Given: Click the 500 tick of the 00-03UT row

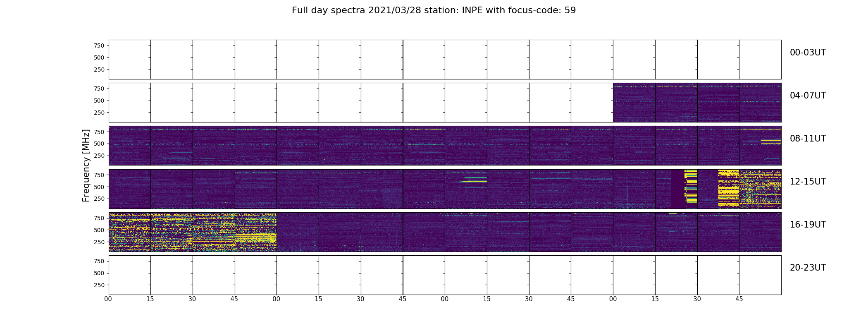Looking at the screenshot, I should point(99,58).
